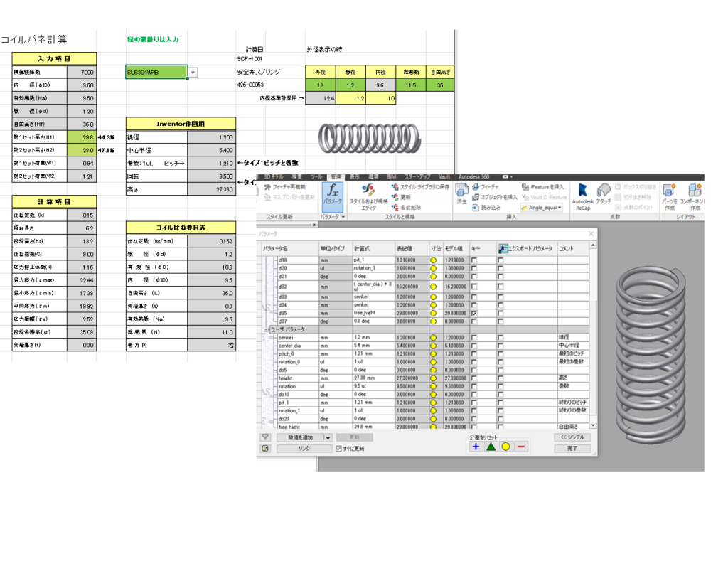
Task: Uncheck the キー checkbox for d35
Action: (x=474, y=313)
